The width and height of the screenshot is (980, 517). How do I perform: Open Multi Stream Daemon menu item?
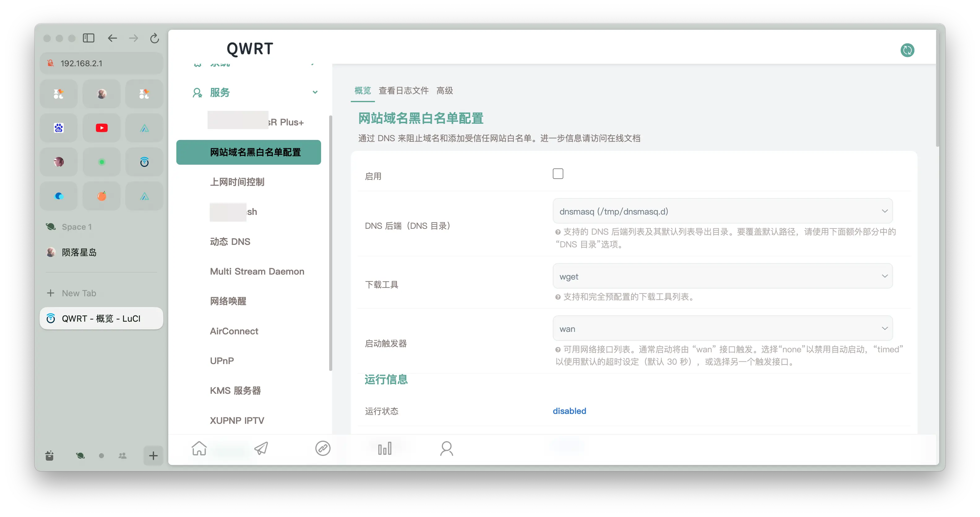pos(257,272)
